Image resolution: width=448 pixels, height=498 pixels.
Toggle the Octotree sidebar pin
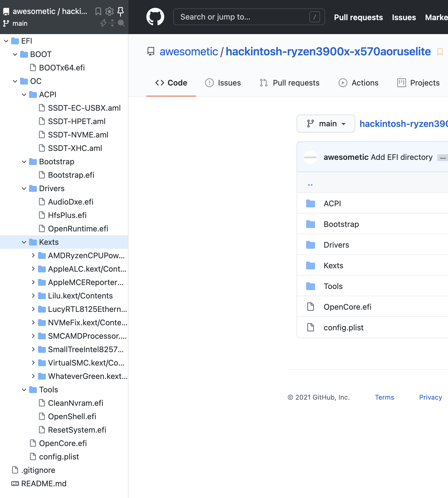[x=121, y=11]
